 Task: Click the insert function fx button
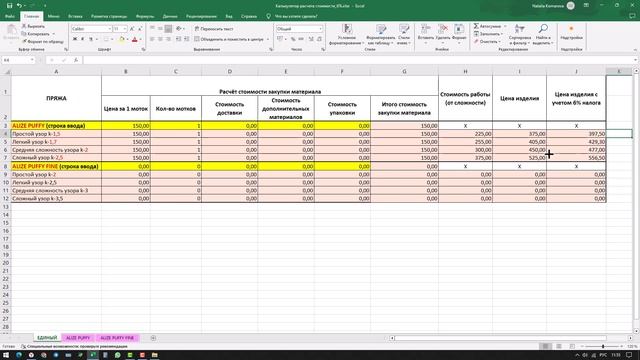(x=76, y=60)
